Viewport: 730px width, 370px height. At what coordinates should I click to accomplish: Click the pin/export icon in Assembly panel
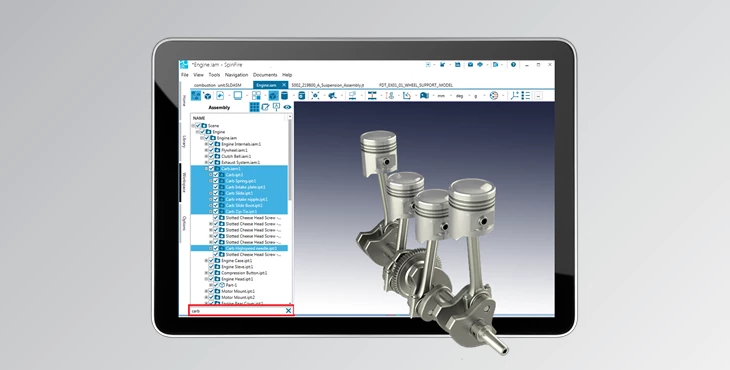click(277, 107)
